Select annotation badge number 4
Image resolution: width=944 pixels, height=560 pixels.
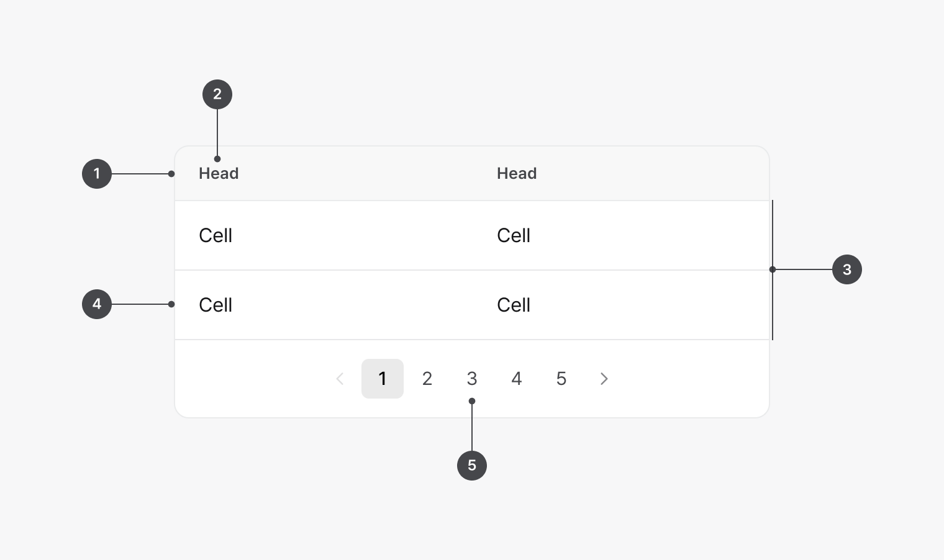click(97, 304)
